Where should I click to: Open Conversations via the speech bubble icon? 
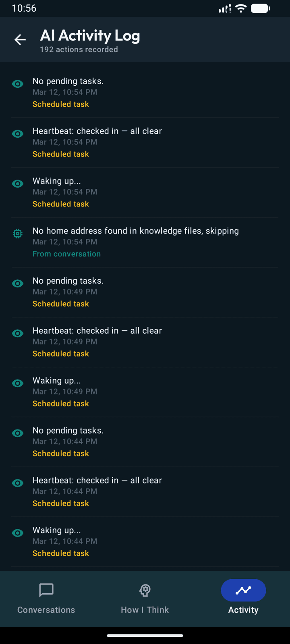46,590
